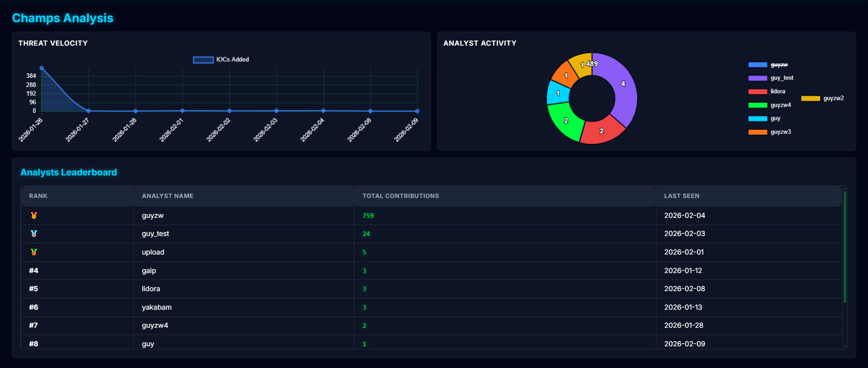The image size is (868, 368).
Task: Hide the IOCs Added dataset legend
Action: pos(221,60)
